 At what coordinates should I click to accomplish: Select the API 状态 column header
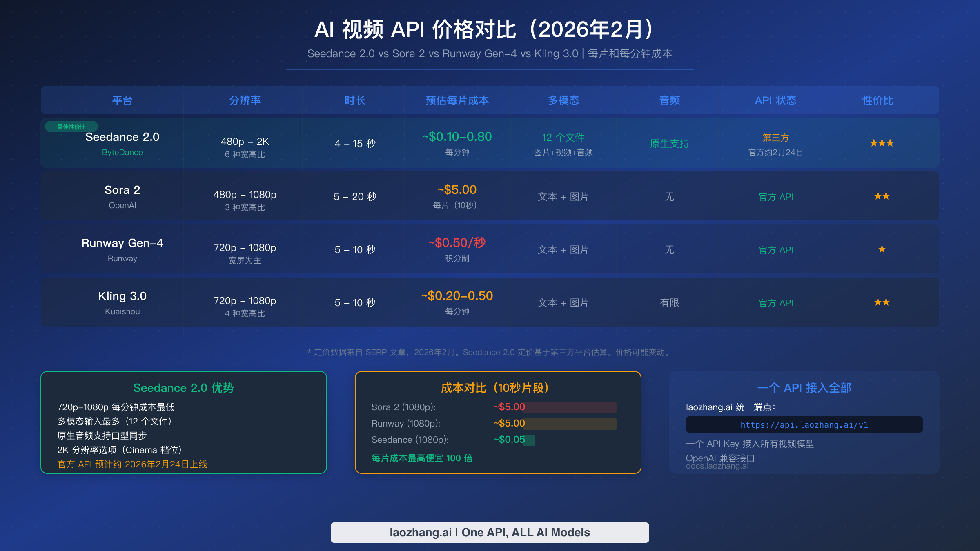point(775,100)
